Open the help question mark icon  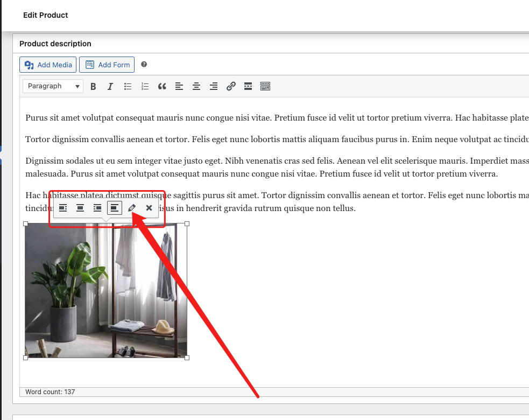144,64
